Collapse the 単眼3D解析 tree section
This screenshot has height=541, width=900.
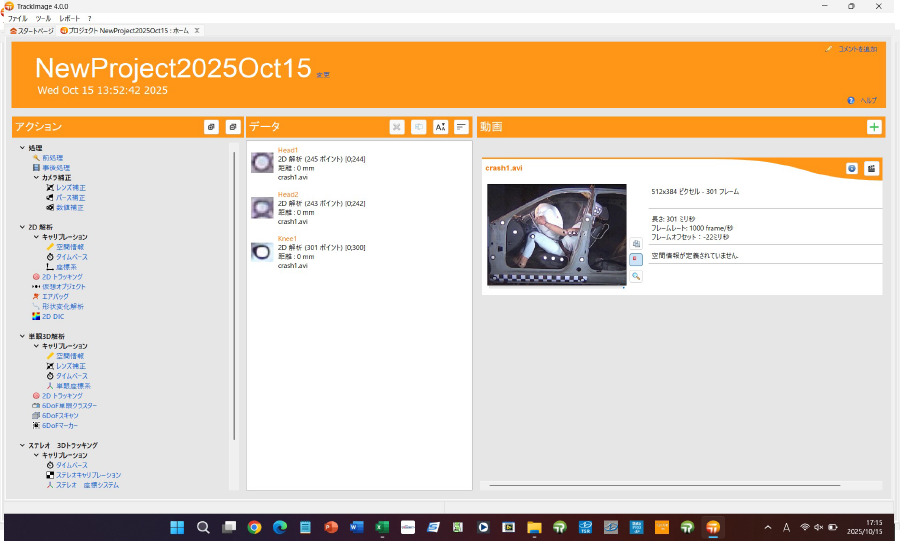(23, 336)
